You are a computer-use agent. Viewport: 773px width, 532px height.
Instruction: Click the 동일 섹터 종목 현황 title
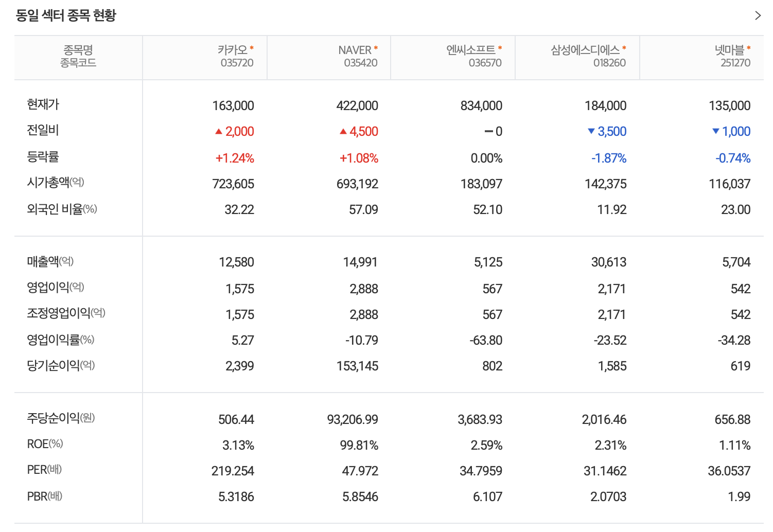coord(66,15)
